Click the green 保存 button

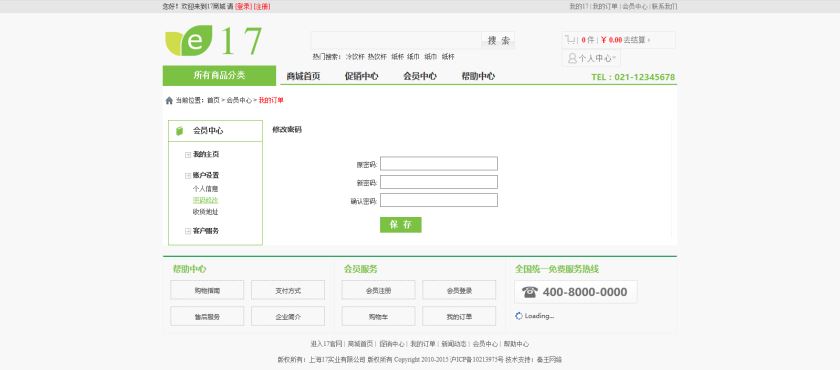(401, 225)
